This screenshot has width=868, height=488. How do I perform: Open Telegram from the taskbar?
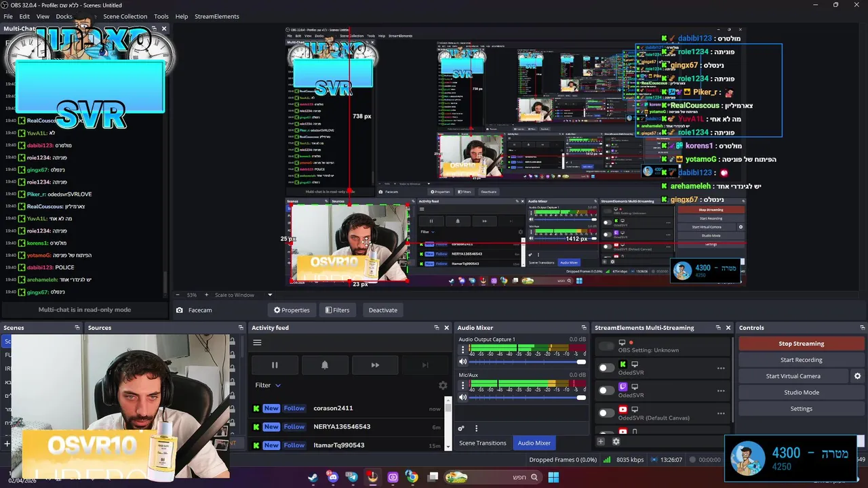pos(352,477)
